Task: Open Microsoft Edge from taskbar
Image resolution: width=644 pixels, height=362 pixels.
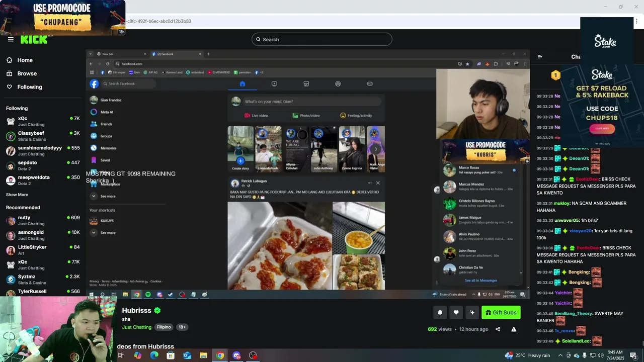Action: click(x=154, y=355)
